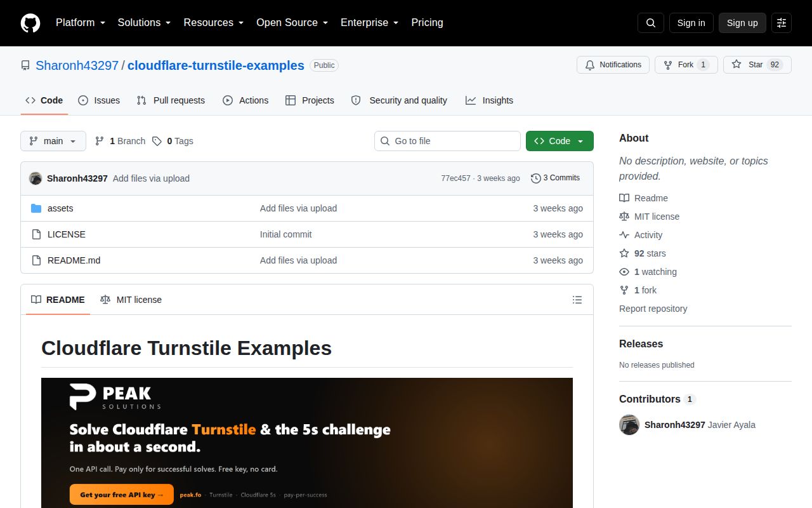
Task: Click the Cloudflare Turnstile Examples heading
Action: (187, 348)
